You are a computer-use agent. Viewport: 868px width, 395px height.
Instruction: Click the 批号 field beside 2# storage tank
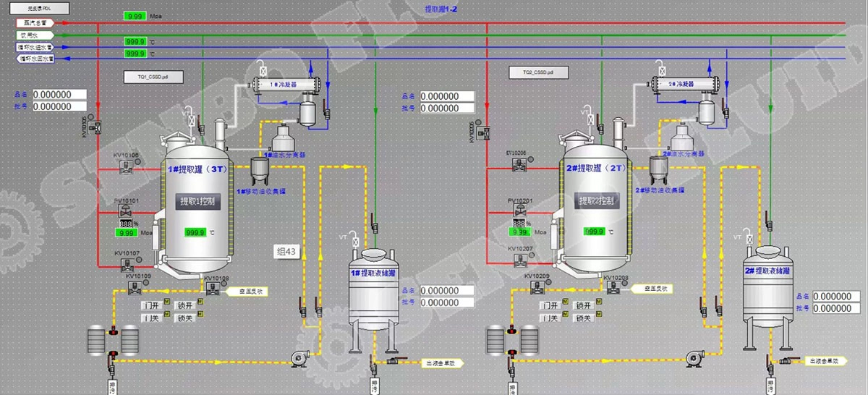coord(835,309)
